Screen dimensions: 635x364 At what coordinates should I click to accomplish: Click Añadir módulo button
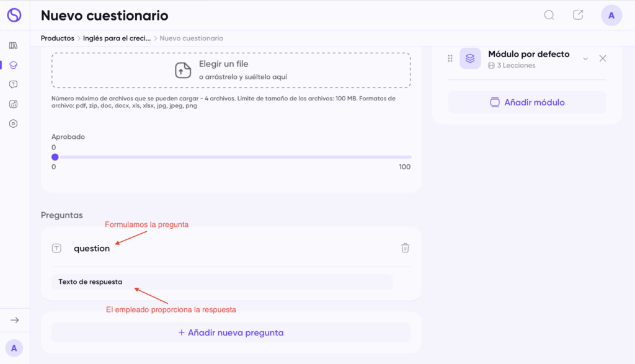pyautogui.click(x=527, y=102)
